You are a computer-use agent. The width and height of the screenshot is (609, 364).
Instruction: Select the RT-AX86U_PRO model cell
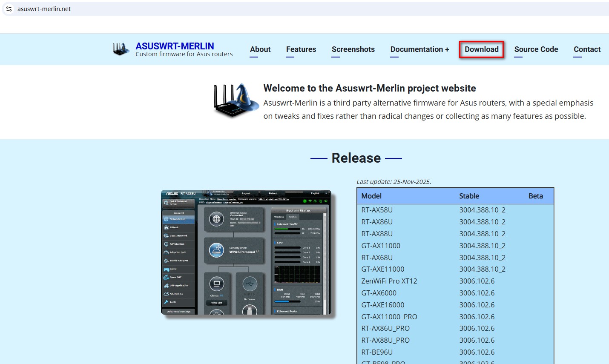385,328
